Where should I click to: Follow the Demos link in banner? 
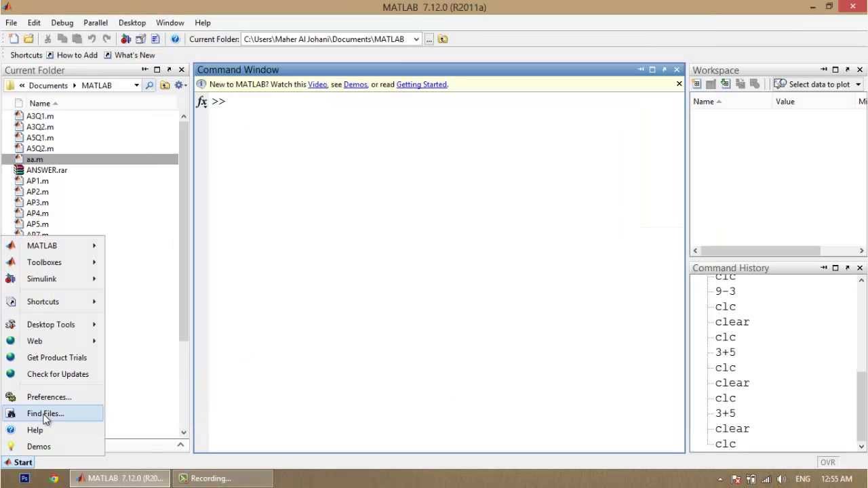[x=355, y=85]
